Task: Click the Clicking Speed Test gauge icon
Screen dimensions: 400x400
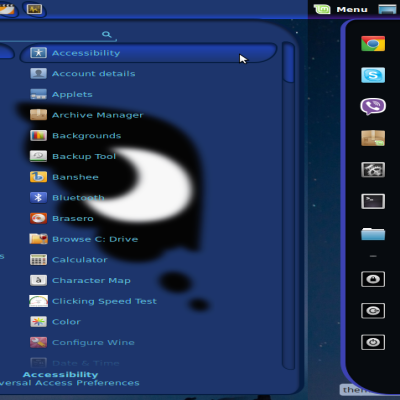Action: click(x=38, y=301)
